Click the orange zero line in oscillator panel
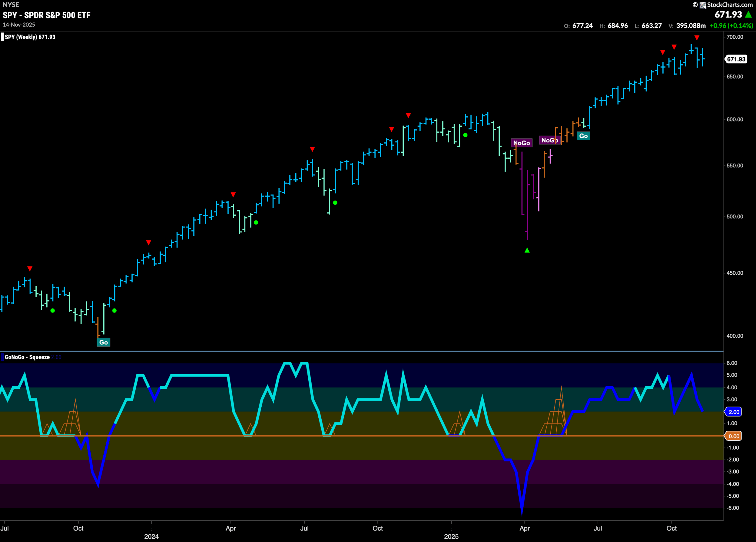The height and width of the screenshot is (542, 756). [x=362, y=436]
